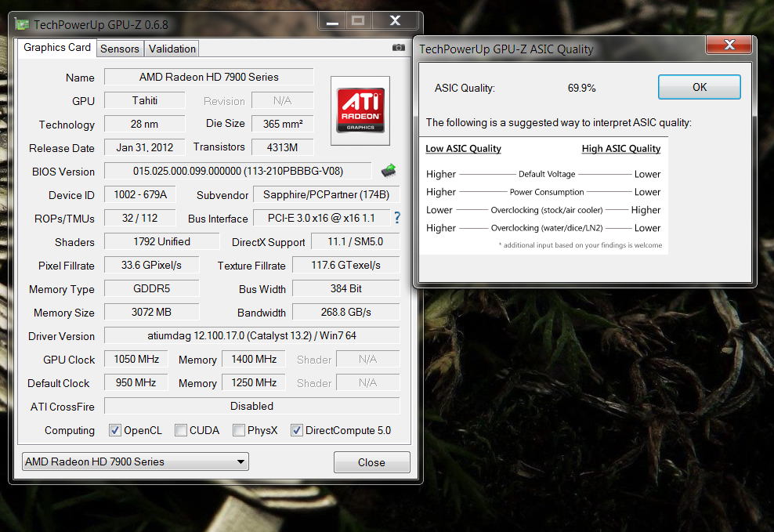Click the High ASIC Quality heading
Screen dimensions: 774x532
621,149
